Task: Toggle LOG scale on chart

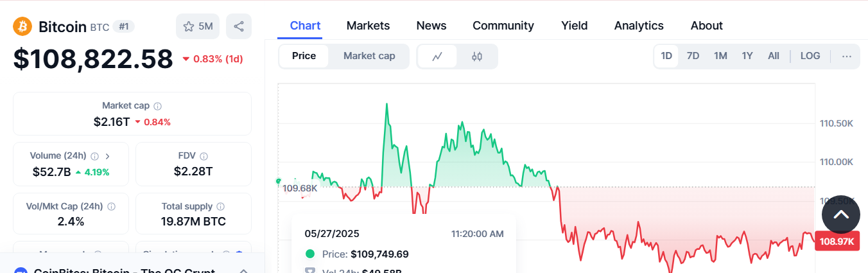Action: (x=810, y=56)
